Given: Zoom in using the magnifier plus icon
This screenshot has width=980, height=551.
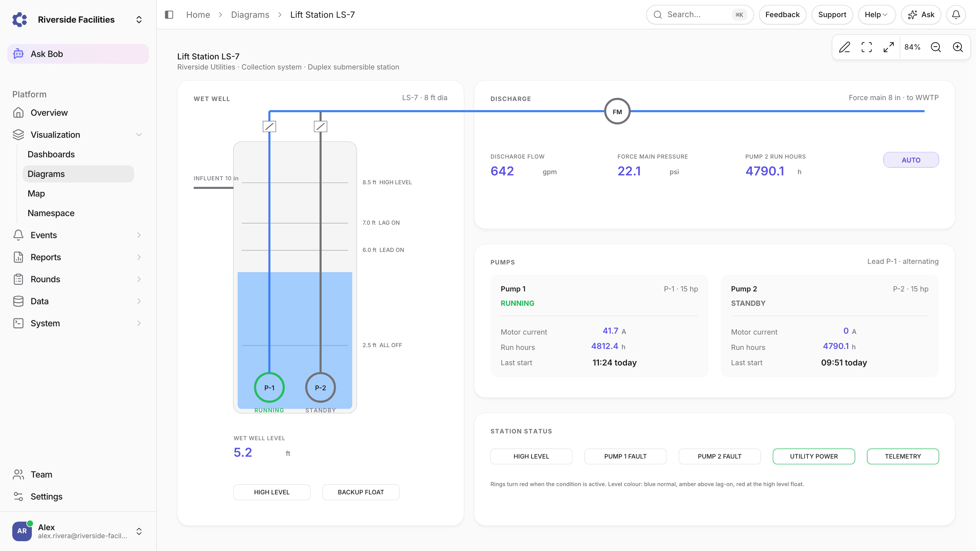Looking at the screenshot, I should coord(958,47).
